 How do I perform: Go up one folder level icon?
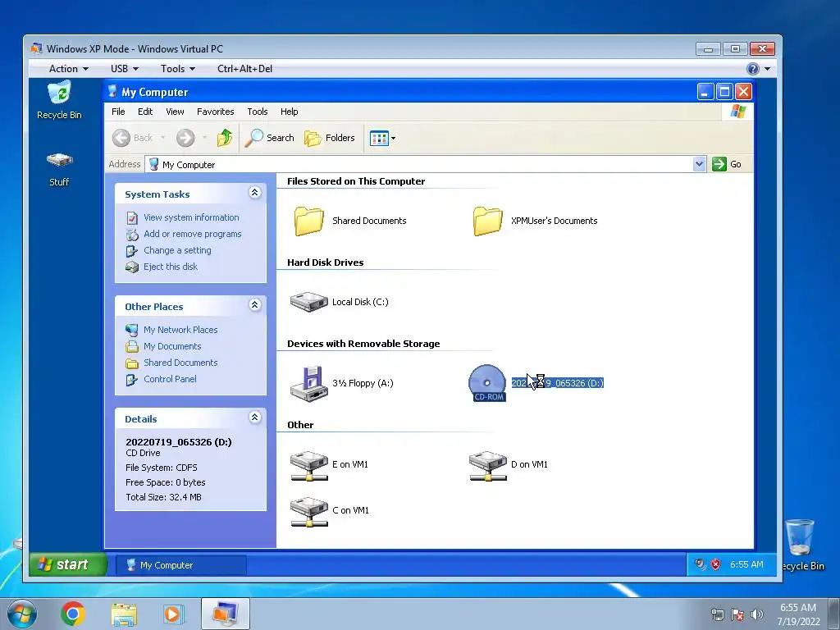tap(225, 138)
